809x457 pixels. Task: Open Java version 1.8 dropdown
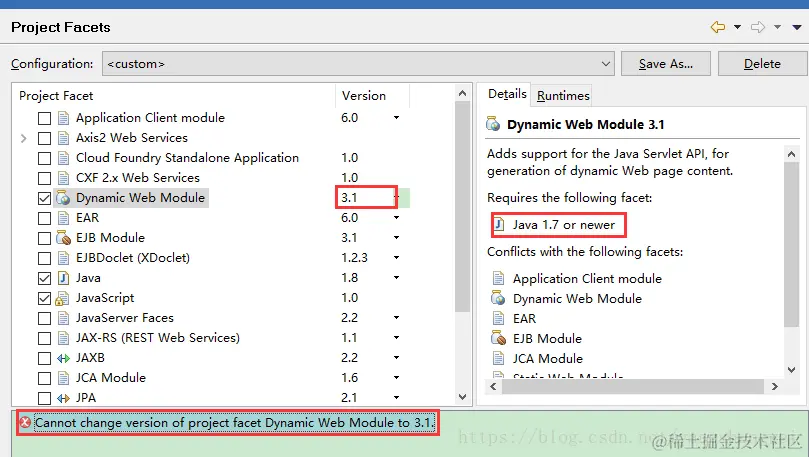coord(396,278)
